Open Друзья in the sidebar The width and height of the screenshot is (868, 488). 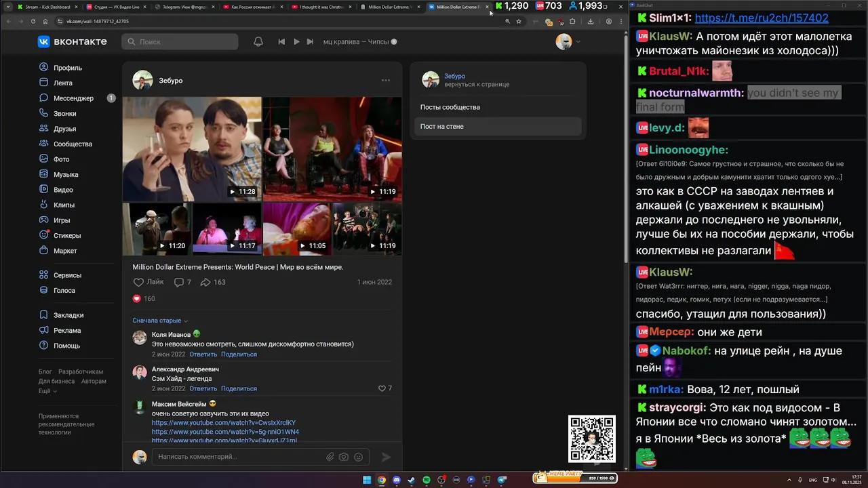coord(58,129)
